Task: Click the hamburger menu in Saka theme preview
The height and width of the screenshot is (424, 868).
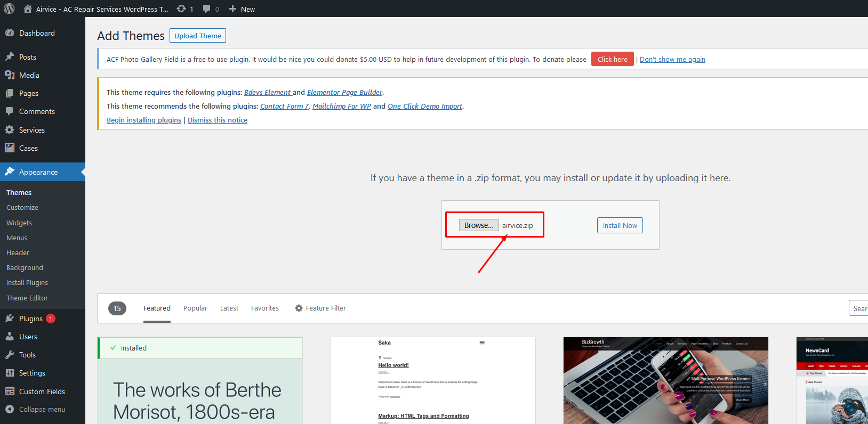Action: (482, 343)
